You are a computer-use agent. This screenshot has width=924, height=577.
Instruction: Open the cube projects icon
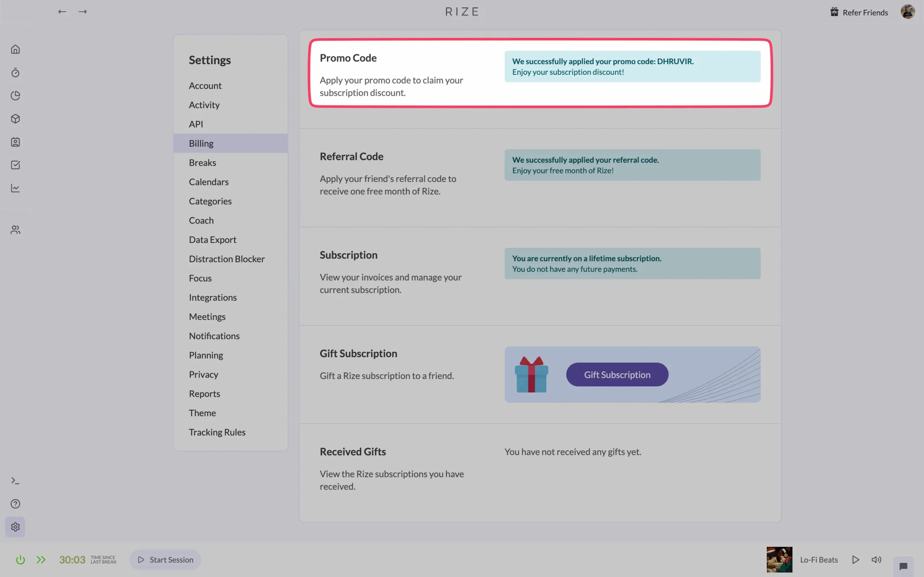pos(15,119)
